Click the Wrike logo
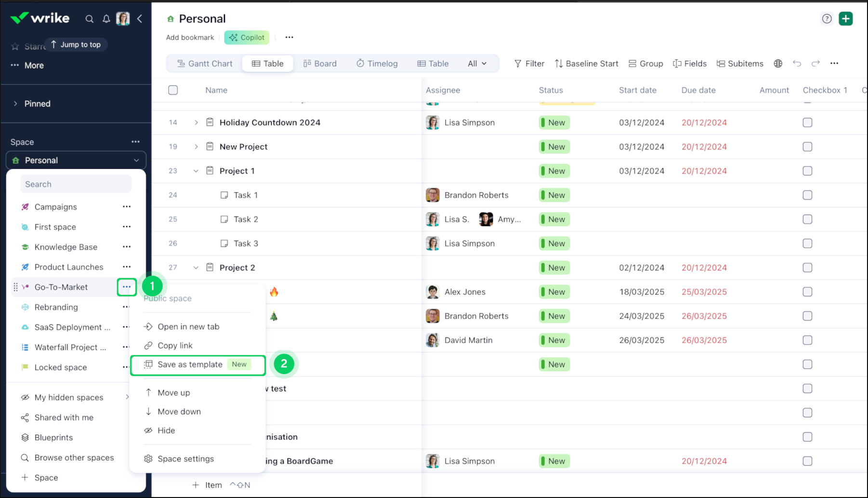This screenshot has height=498, width=868. tap(40, 18)
